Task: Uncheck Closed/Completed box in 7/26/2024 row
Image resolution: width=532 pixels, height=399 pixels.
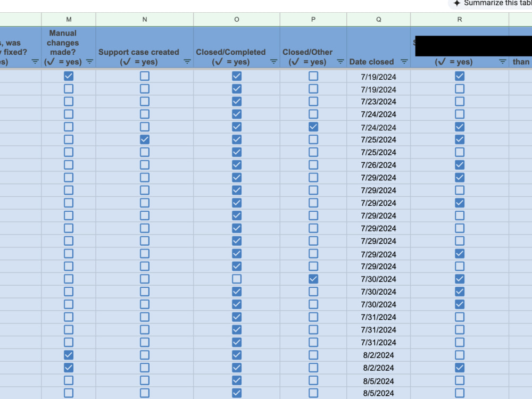Action: [237, 165]
